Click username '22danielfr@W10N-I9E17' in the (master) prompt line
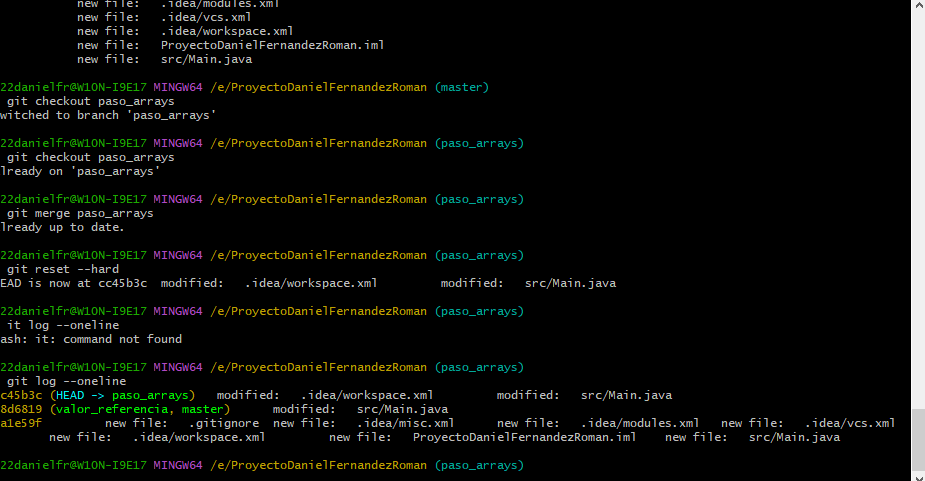This screenshot has height=481, width=925. (73, 87)
